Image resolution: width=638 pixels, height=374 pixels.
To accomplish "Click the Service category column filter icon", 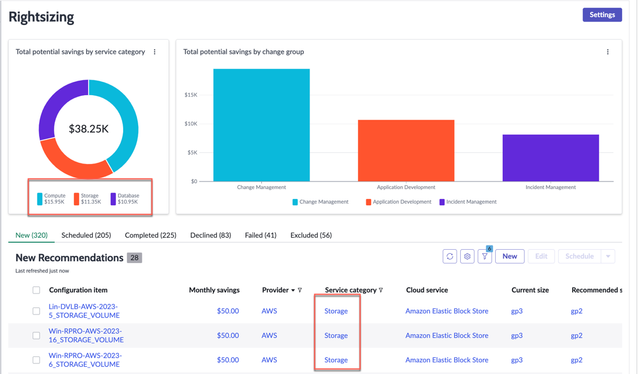I will click(381, 290).
